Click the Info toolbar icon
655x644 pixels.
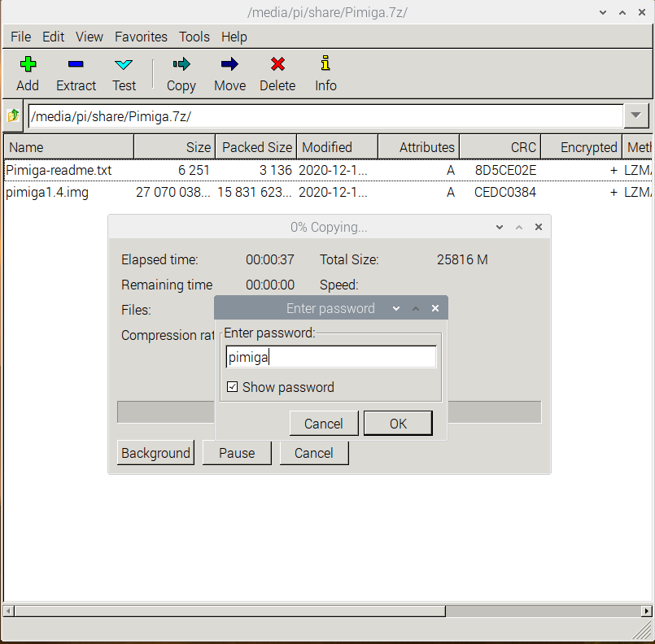click(325, 63)
